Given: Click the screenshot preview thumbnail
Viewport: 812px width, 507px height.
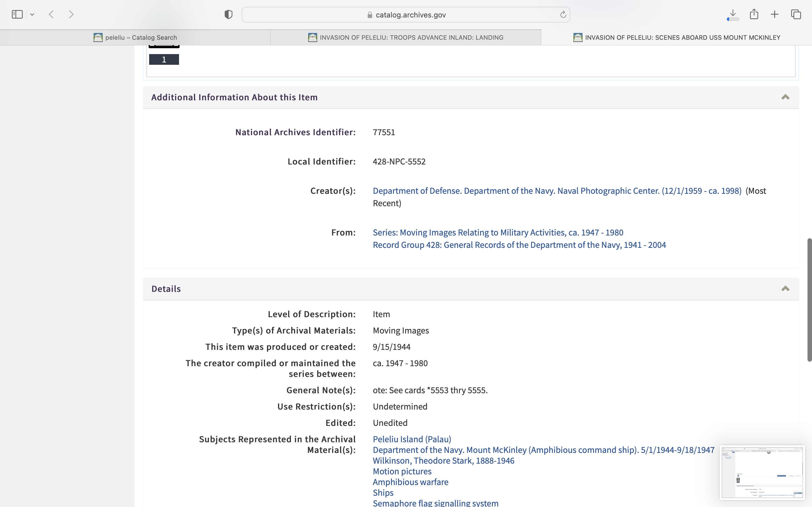Looking at the screenshot, I should click(x=762, y=472).
